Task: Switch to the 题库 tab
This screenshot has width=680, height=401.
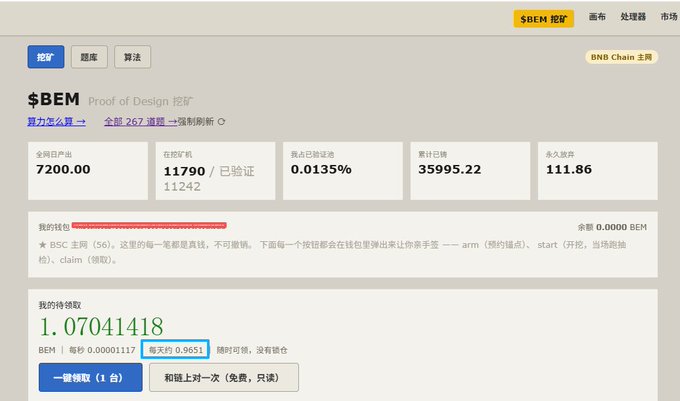Action: click(x=89, y=57)
